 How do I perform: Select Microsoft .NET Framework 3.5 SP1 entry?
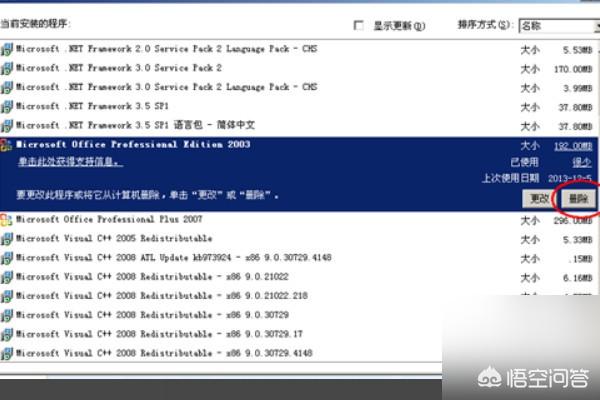(x=92, y=106)
